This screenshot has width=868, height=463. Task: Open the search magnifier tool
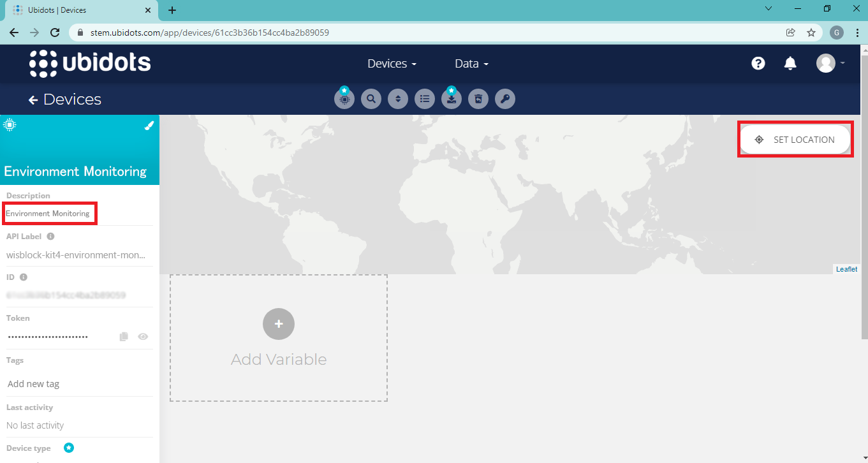(371, 99)
